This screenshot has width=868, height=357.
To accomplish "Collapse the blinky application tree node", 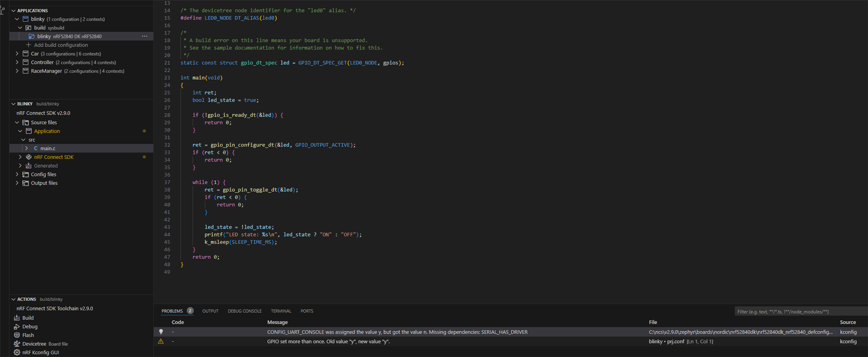I will tap(17, 19).
